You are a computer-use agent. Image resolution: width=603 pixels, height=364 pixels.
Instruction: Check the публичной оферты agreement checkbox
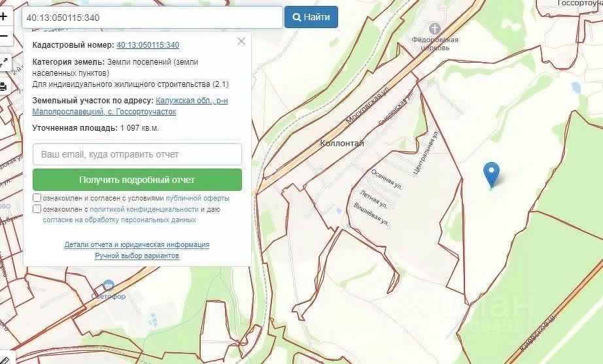point(37,198)
